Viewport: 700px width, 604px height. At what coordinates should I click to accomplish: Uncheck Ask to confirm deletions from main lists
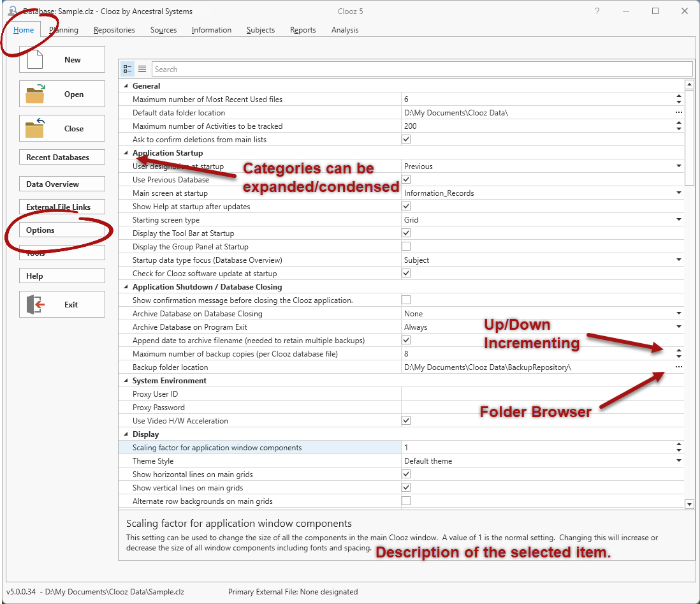click(406, 139)
